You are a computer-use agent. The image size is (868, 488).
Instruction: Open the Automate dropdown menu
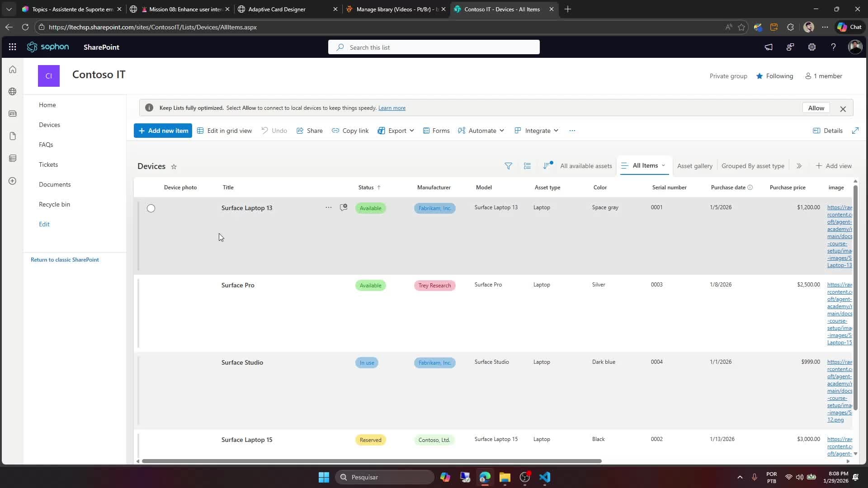(481, 131)
